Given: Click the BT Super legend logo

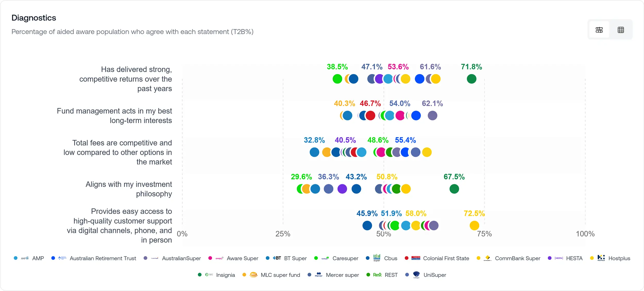Looking at the screenshot, I should coord(277,258).
